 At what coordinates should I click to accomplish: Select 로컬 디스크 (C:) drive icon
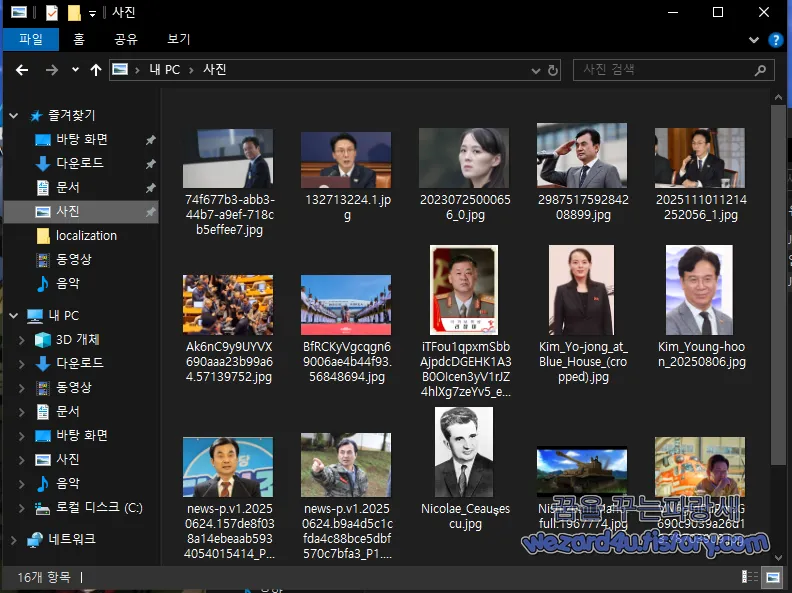click(x=42, y=508)
